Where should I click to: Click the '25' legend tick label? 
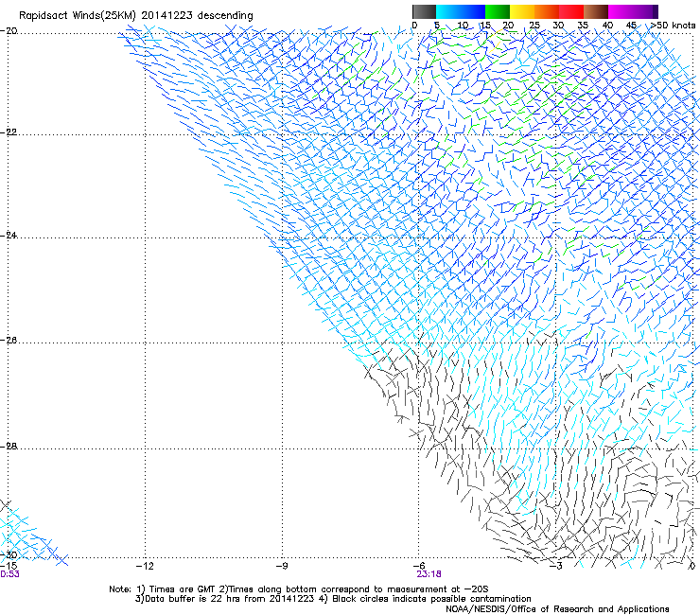click(x=534, y=26)
